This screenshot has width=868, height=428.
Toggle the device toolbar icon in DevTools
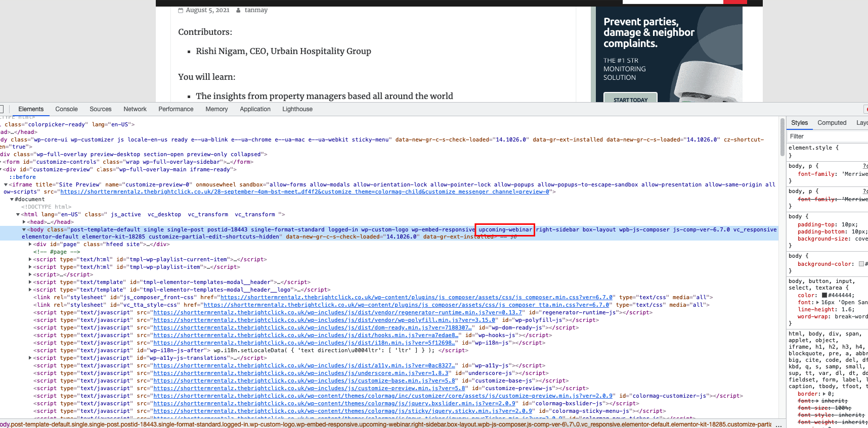pyautogui.click(x=2, y=109)
